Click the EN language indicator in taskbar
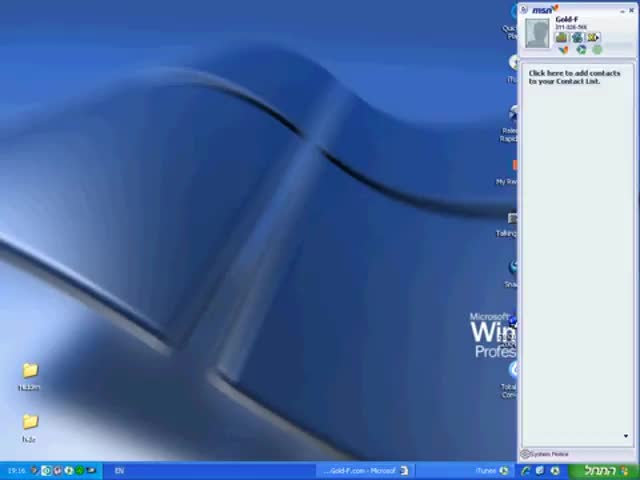 [x=119, y=470]
